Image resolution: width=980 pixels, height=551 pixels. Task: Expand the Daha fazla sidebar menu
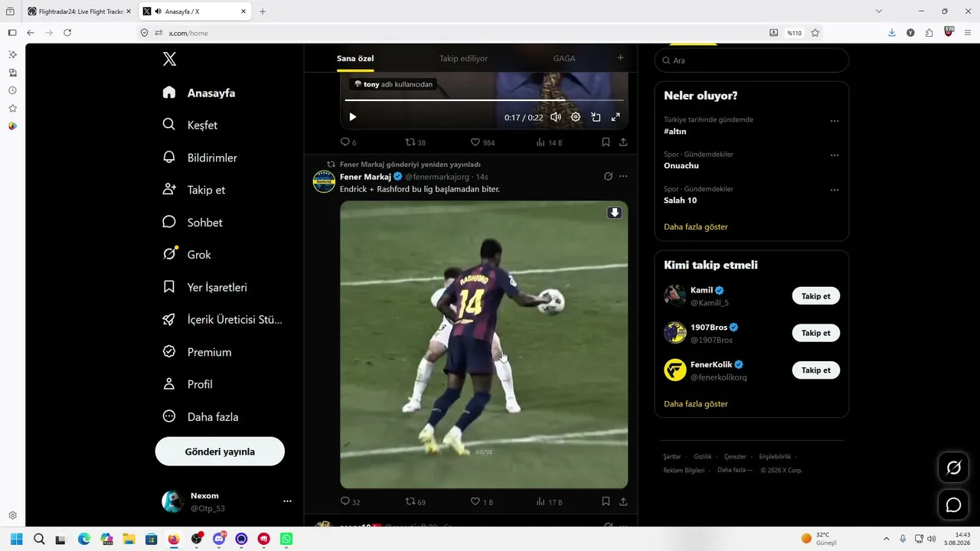tap(201, 416)
